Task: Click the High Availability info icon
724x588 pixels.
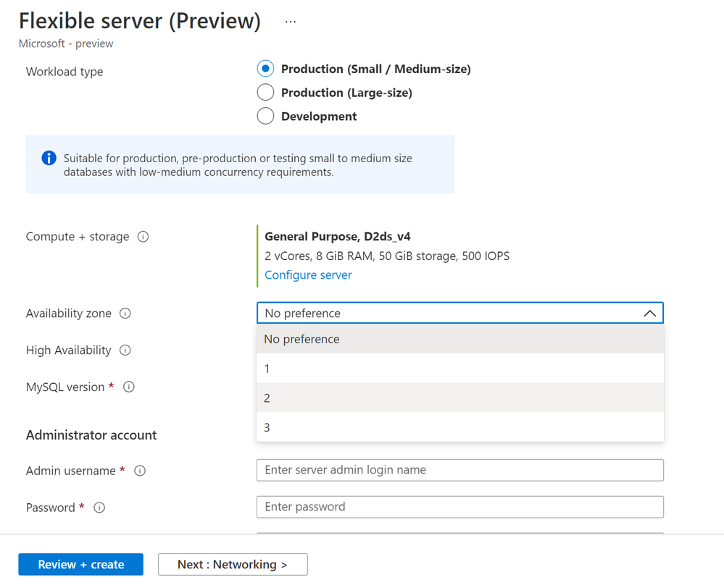Action: click(125, 350)
